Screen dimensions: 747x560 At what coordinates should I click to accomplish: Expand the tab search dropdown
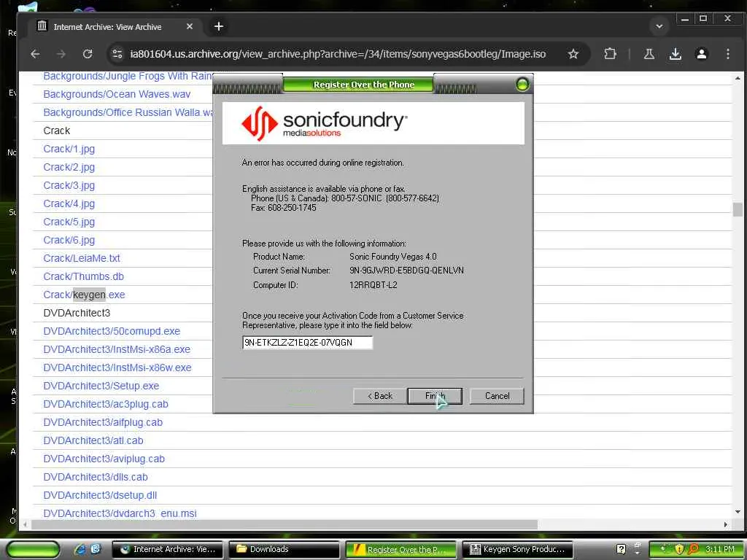point(659,26)
